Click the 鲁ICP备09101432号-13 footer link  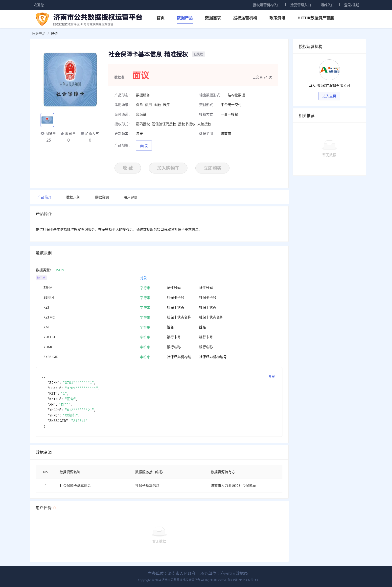[x=243, y=580]
